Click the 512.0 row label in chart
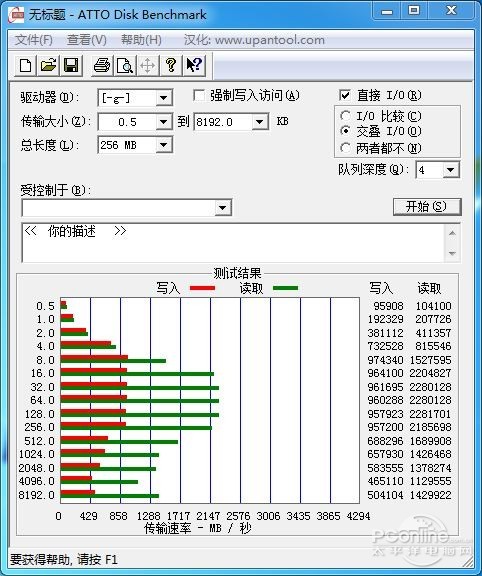The width and height of the screenshot is (482, 576). click(39, 441)
